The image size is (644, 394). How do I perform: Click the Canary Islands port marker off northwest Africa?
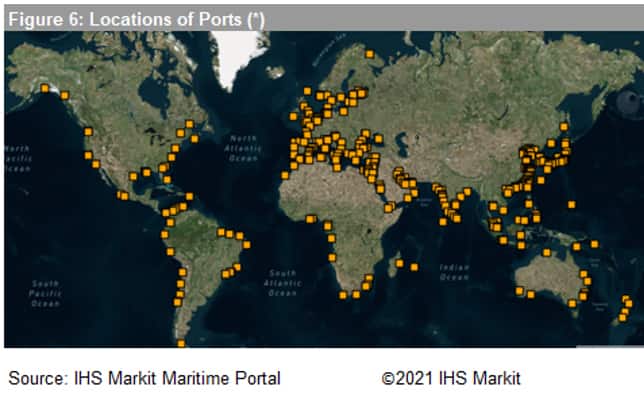[285, 175]
